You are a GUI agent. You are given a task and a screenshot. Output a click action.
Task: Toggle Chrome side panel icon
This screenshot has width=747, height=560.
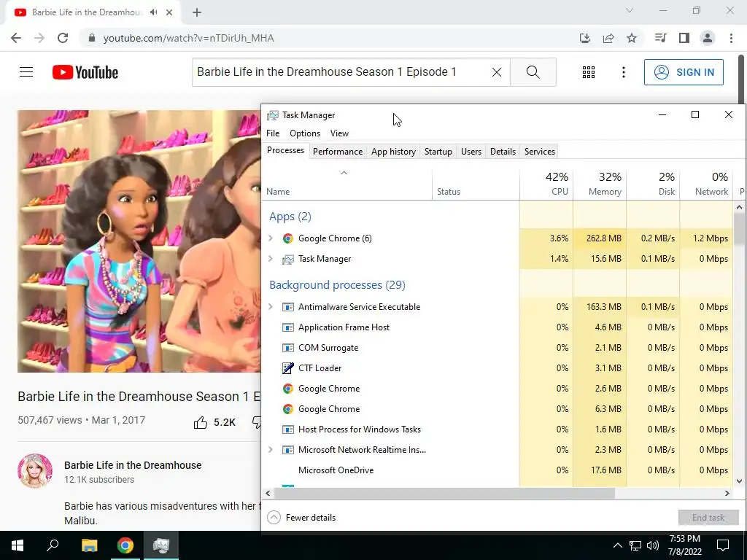tap(684, 38)
